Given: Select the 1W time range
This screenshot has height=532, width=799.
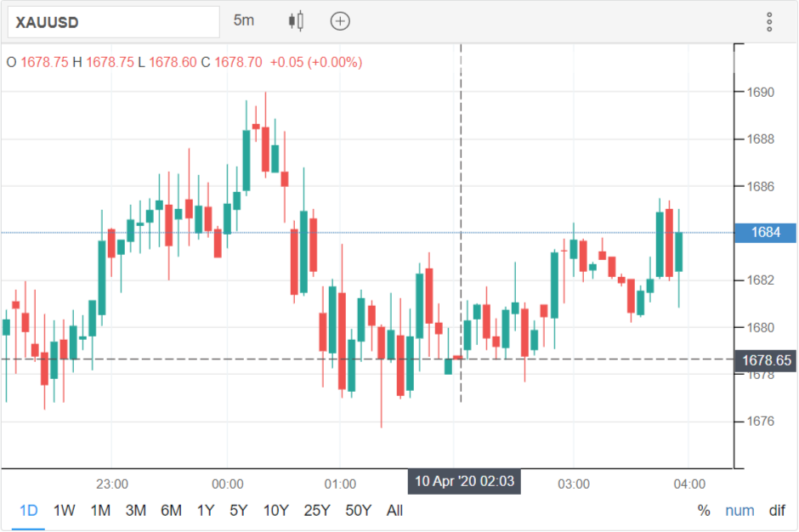Looking at the screenshot, I should coord(65,510).
